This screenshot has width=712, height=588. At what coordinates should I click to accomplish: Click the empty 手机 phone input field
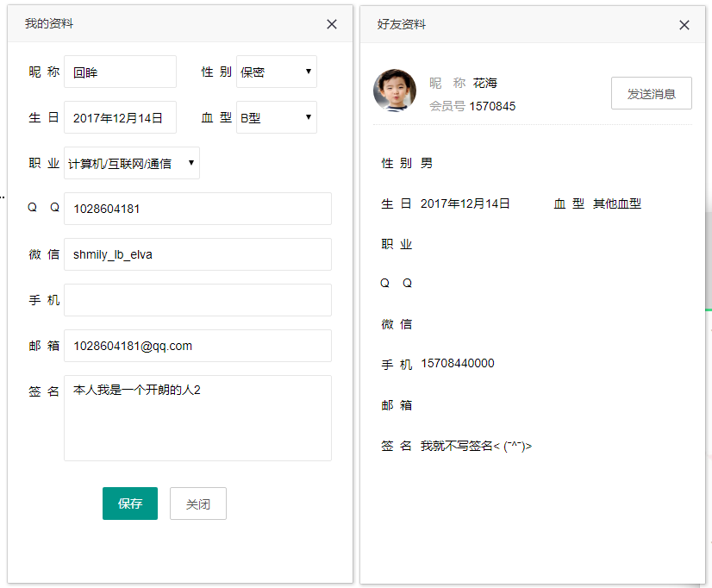click(x=197, y=300)
